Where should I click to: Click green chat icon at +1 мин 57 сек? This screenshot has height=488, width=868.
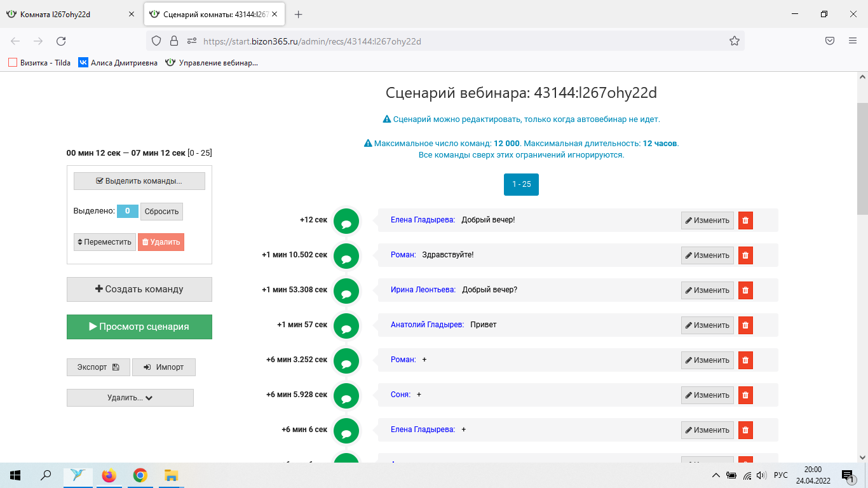346,326
